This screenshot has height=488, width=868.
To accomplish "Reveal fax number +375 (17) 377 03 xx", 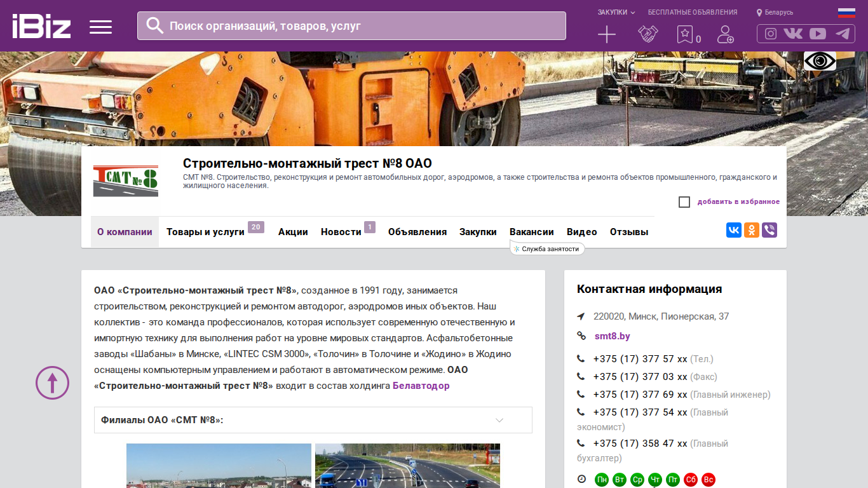I will [641, 377].
